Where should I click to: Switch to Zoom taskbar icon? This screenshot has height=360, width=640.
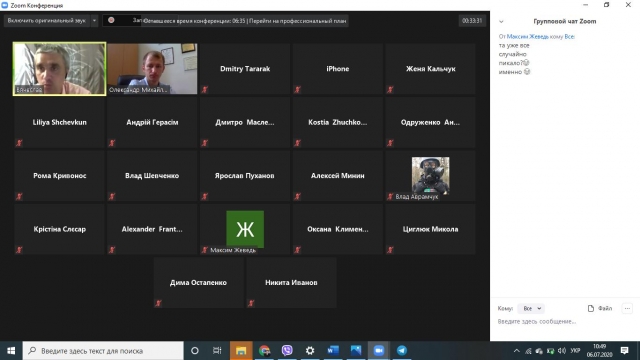pyautogui.click(x=379, y=350)
